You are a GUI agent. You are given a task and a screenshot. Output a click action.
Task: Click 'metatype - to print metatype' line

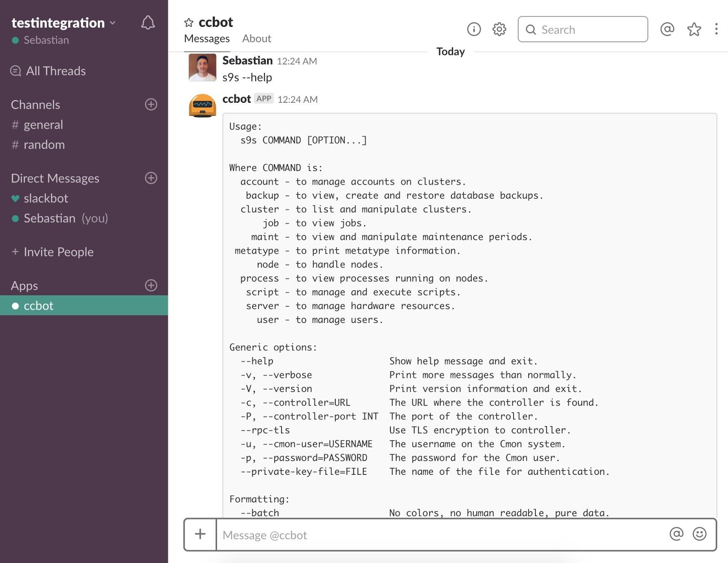pyautogui.click(x=348, y=251)
